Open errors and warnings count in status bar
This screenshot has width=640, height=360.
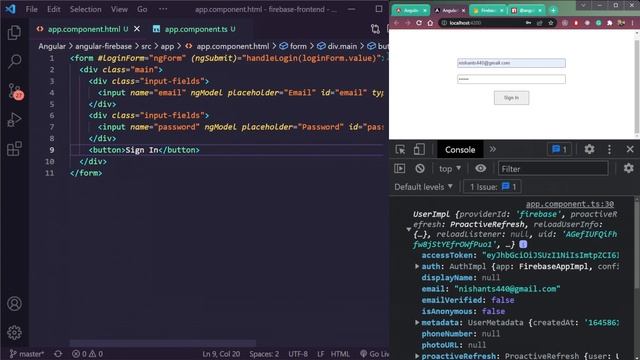87,354
